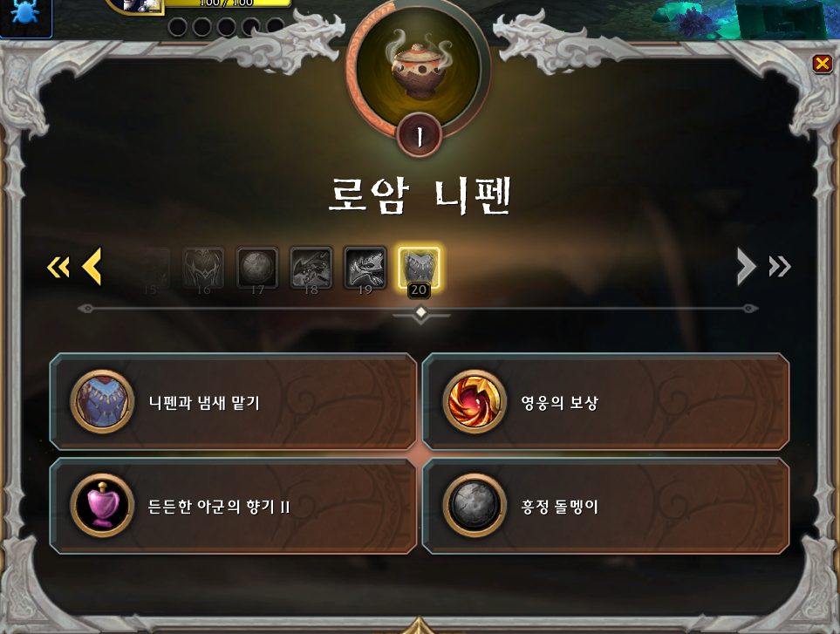Click the blue bug icon in corner
The height and width of the screenshot is (634, 840).
tap(25, 15)
